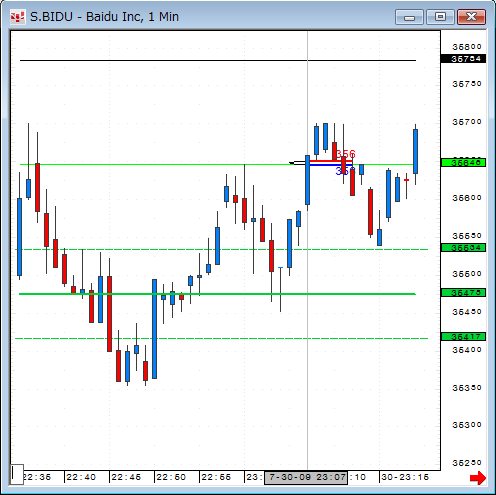
Task: Select the green price marker between 35500 and 35450
Action: (x=463, y=293)
